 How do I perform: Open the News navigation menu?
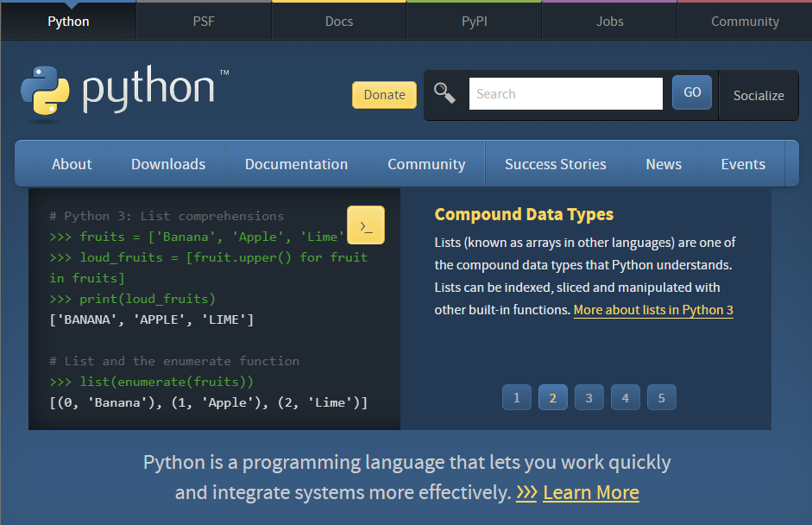(664, 164)
